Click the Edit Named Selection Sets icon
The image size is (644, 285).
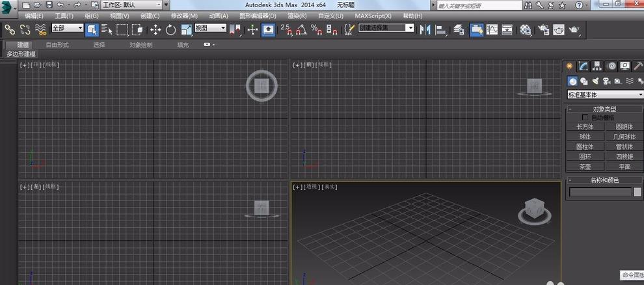[x=349, y=29]
